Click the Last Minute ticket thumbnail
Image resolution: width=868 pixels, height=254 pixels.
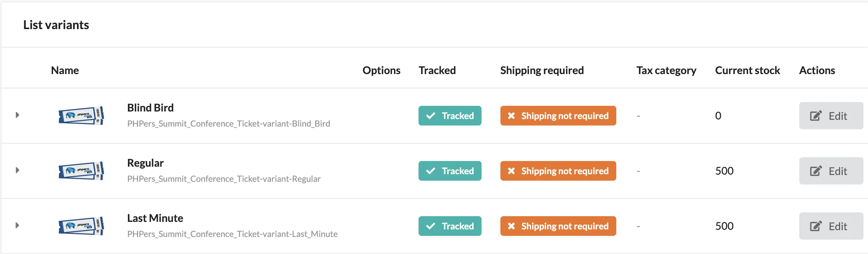81,226
